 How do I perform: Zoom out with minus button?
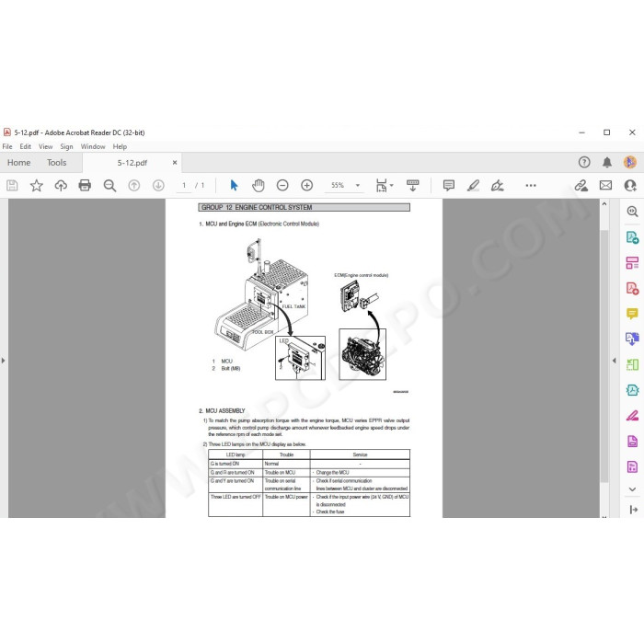[282, 186]
